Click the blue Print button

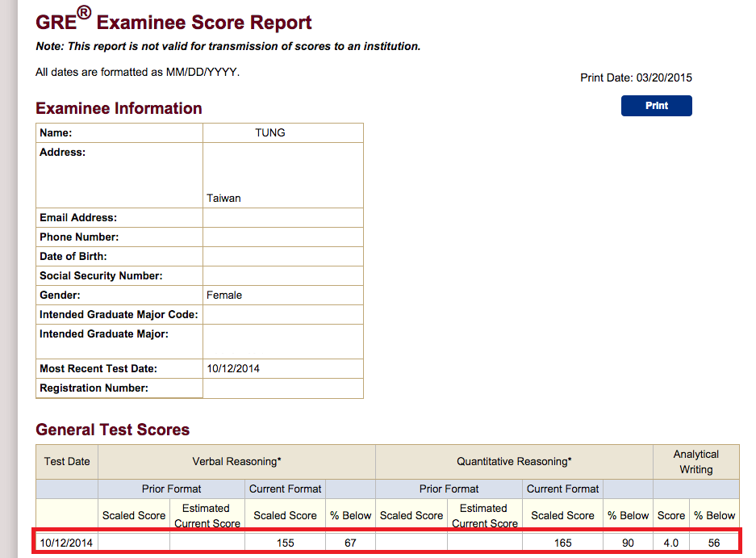pos(656,106)
